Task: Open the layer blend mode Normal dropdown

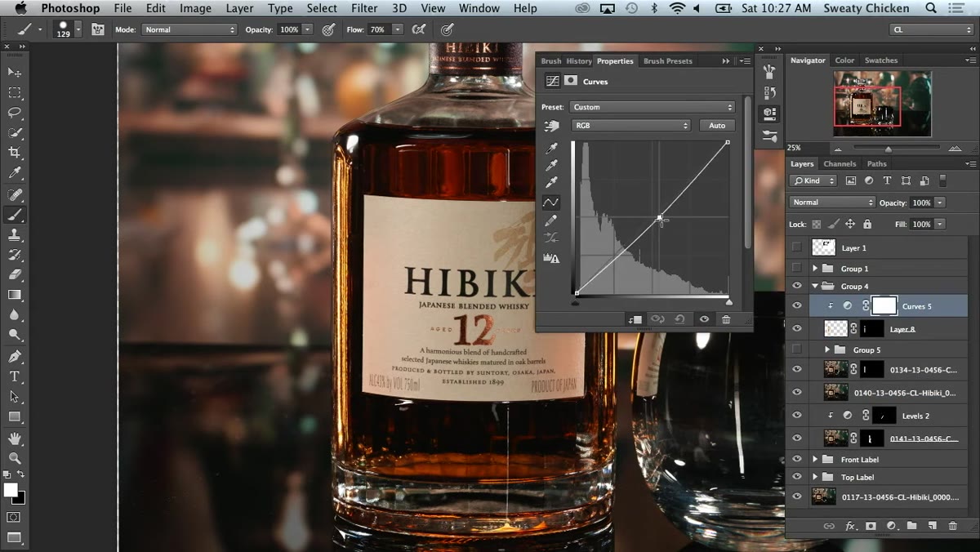Action: [x=832, y=203]
